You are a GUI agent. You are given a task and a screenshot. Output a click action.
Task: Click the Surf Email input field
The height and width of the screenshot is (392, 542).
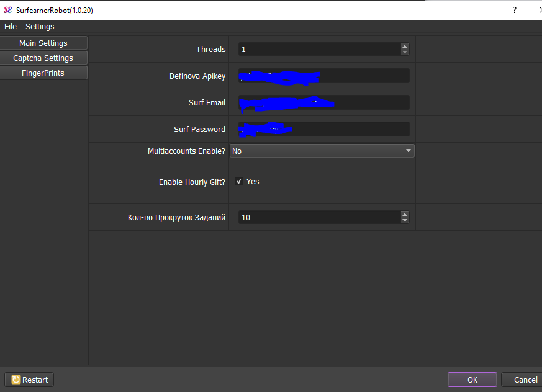point(324,102)
